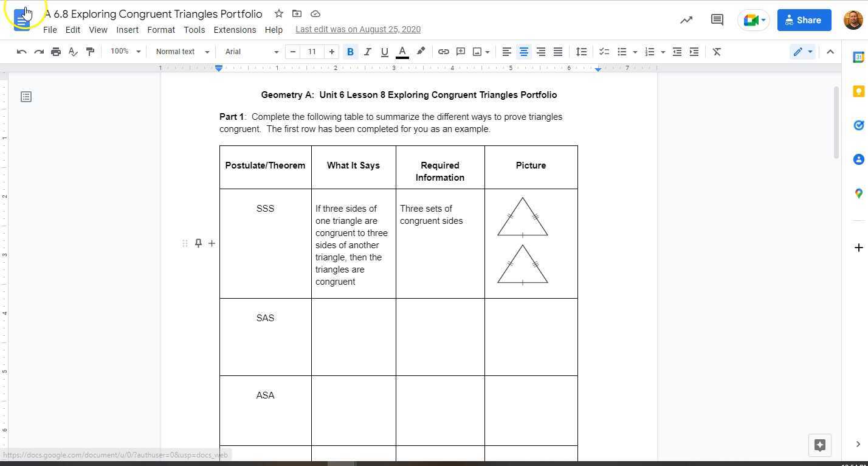Star this document
Viewport: 868px width, 466px height.
278,13
